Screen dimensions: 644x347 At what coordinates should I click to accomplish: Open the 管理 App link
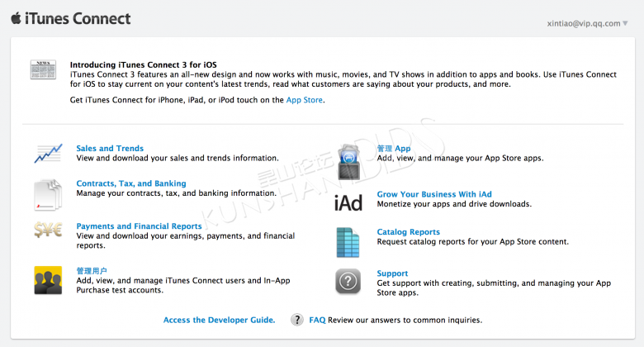pyautogui.click(x=394, y=149)
